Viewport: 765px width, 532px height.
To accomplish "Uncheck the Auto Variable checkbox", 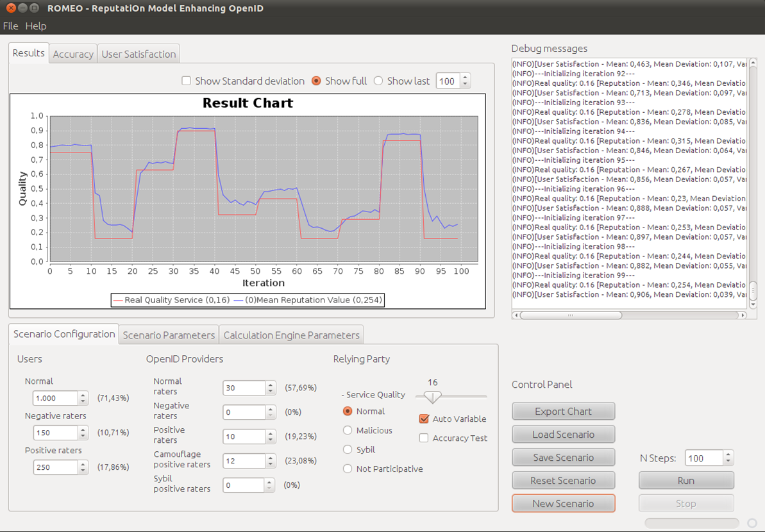I will 424,419.
